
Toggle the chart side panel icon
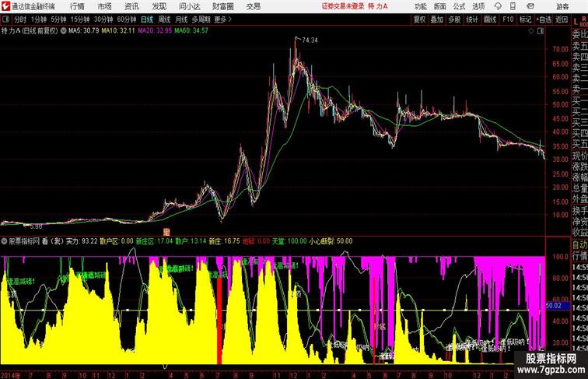pyautogui.click(x=541, y=31)
